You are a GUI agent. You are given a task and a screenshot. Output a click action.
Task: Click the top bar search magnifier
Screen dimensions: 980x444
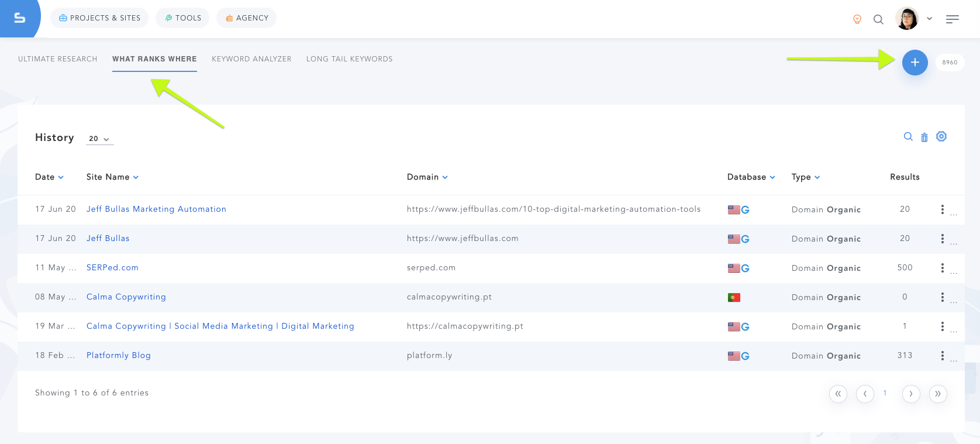coord(878,19)
